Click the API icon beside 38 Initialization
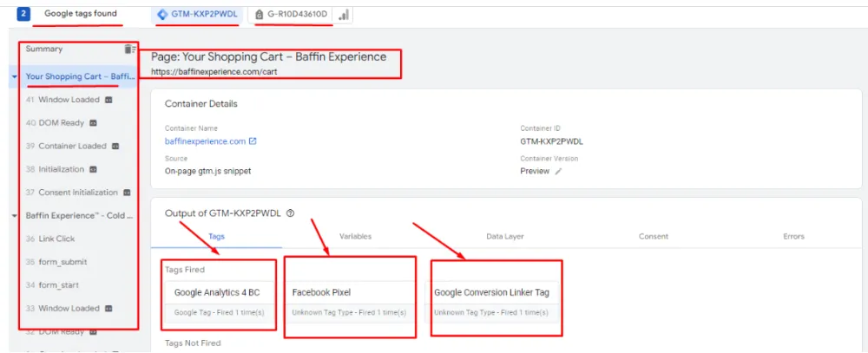The width and height of the screenshot is (868, 353). click(x=93, y=170)
